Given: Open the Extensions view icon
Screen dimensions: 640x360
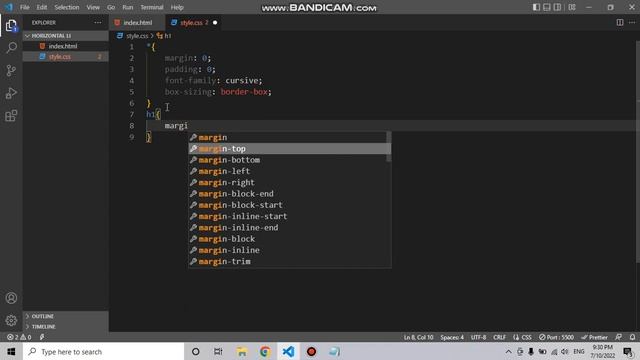Looking at the screenshot, I should tap(11, 116).
